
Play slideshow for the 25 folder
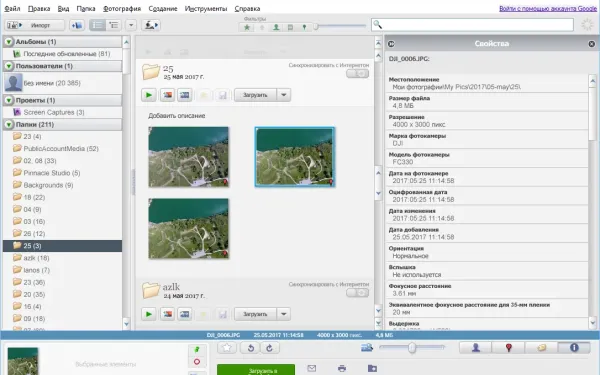[148, 95]
